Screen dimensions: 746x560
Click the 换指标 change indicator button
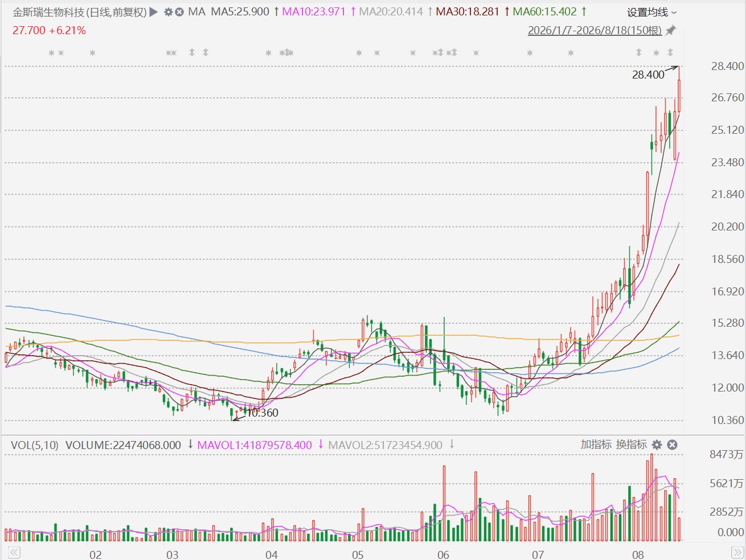click(632, 444)
